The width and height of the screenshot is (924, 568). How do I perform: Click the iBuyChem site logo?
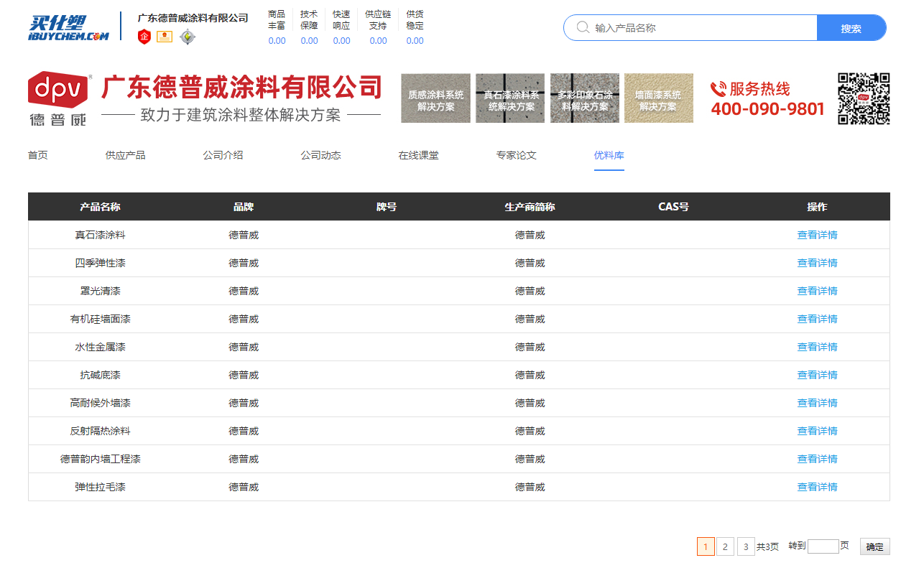click(x=69, y=27)
